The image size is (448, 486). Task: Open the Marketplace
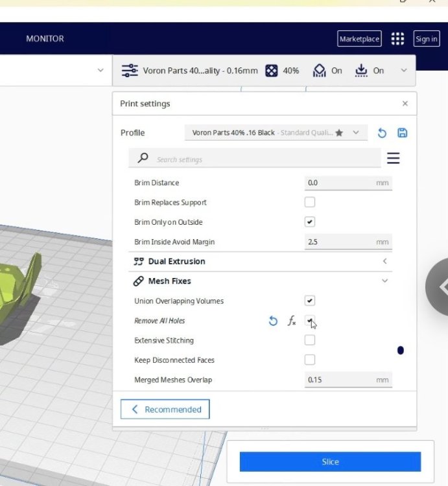point(359,39)
